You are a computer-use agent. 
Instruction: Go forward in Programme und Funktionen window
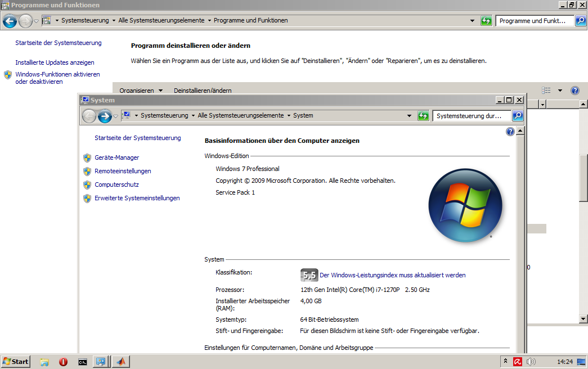[x=25, y=21]
